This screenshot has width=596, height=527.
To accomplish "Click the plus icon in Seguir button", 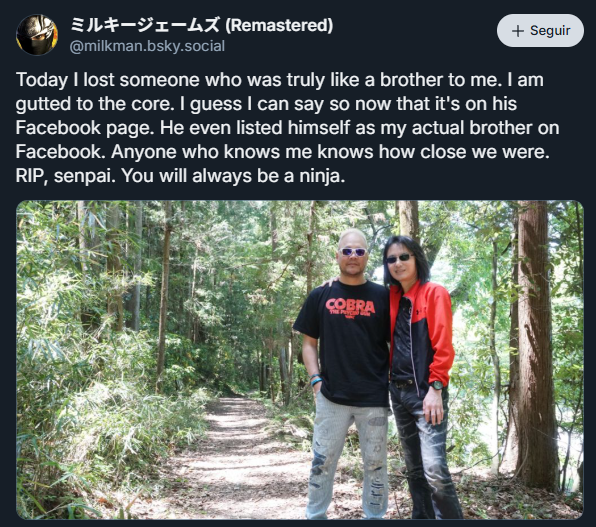I will click(x=518, y=31).
